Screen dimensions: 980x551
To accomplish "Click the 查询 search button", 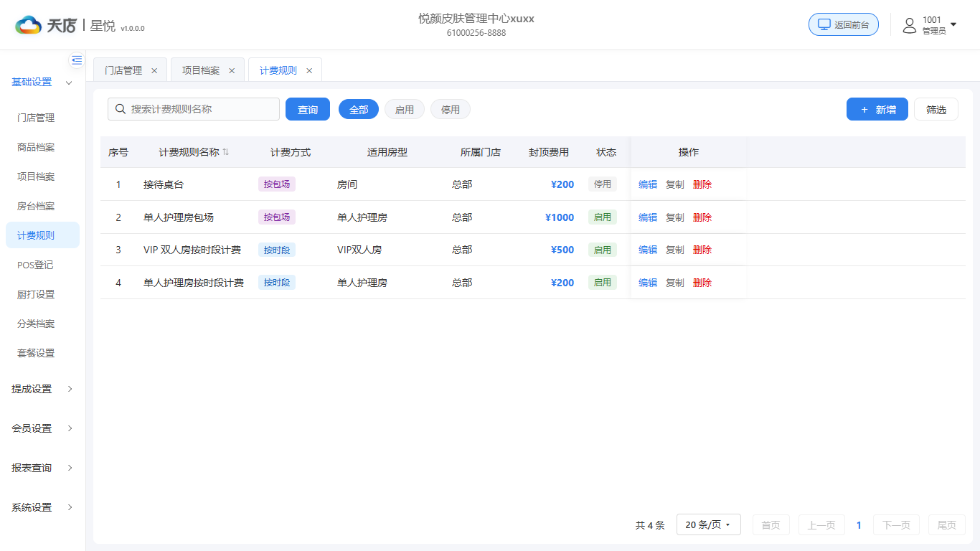I will [x=308, y=109].
